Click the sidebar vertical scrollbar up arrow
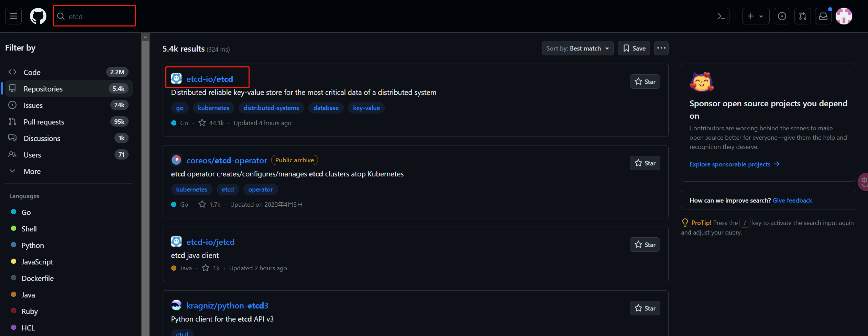This screenshot has height=336, width=868. tap(145, 37)
